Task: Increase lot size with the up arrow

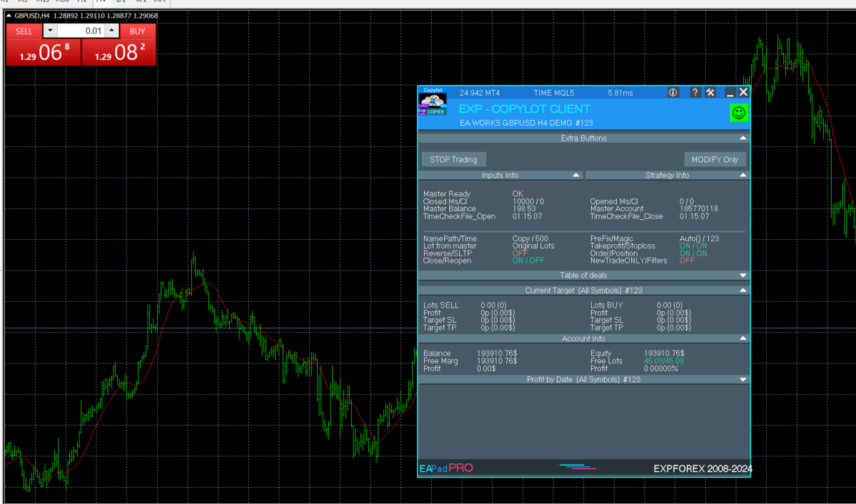Action: [x=112, y=31]
